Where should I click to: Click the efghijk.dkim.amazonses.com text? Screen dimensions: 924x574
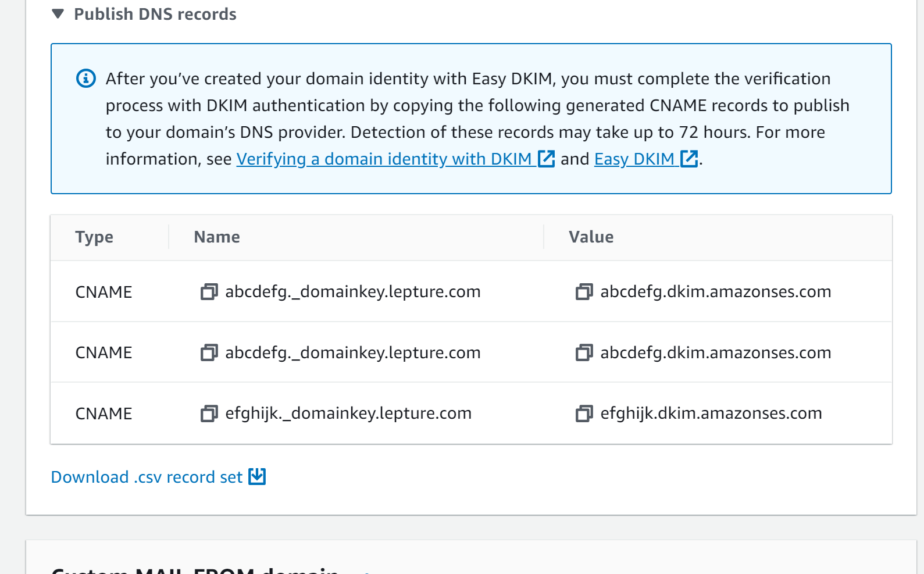[x=711, y=413]
